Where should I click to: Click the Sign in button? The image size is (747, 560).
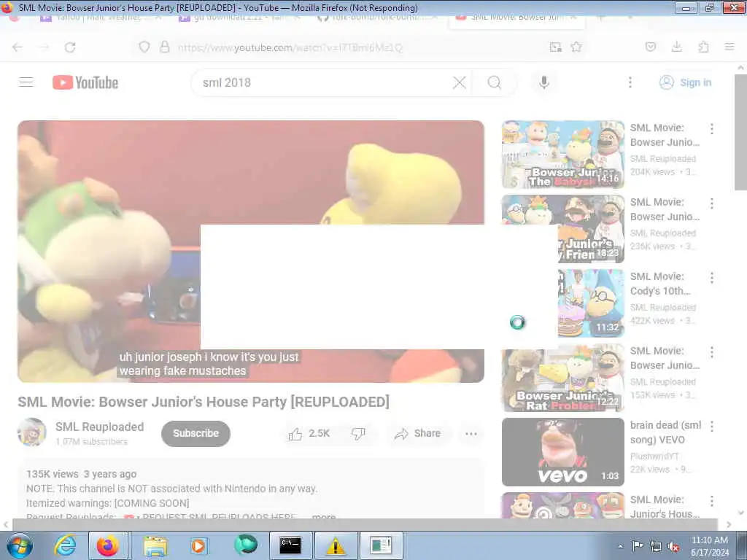tap(685, 82)
